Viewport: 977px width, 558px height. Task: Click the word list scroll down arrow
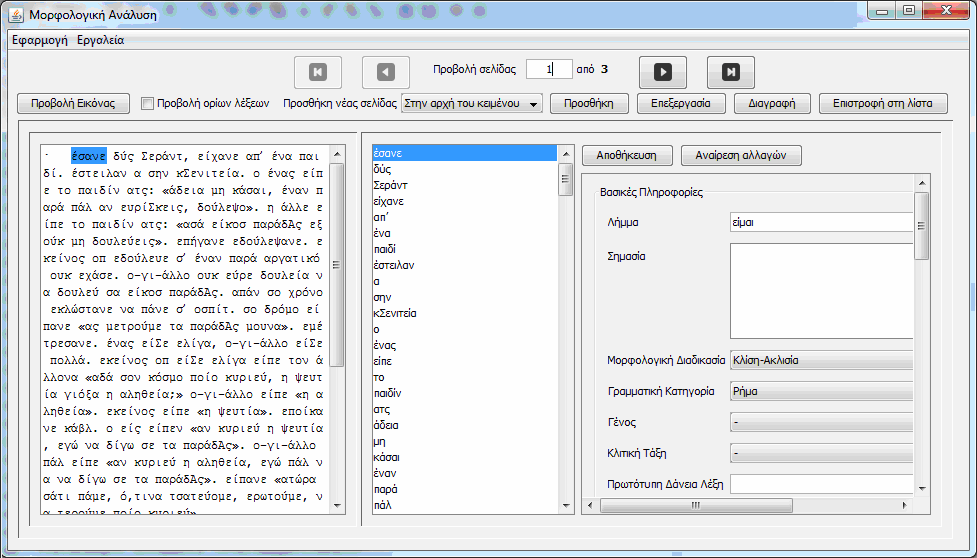pyautogui.click(x=566, y=506)
